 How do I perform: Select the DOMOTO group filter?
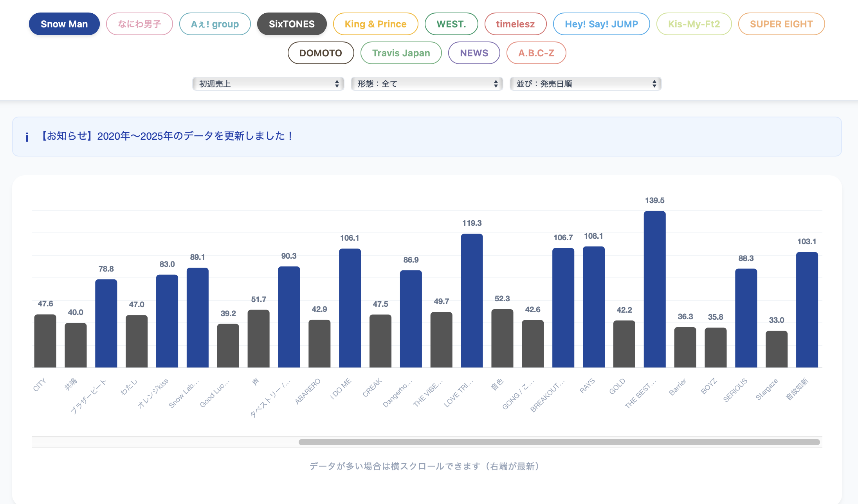[x=321, y=53]
